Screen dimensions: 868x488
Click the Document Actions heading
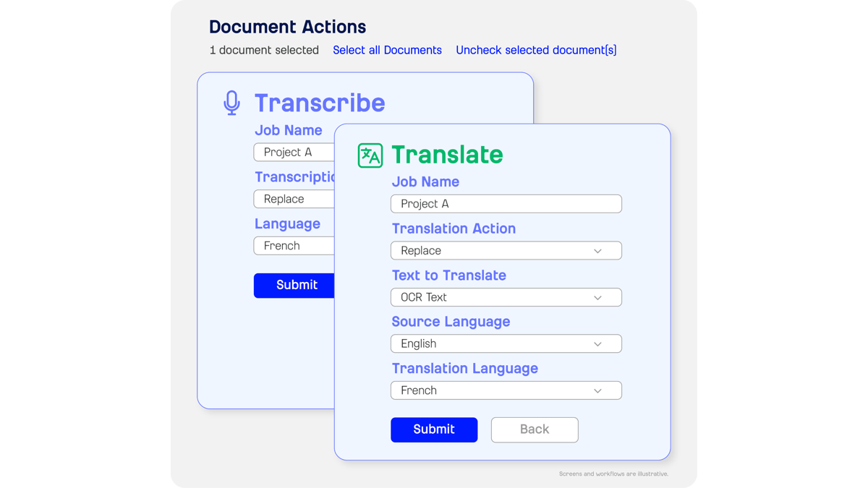287,27
